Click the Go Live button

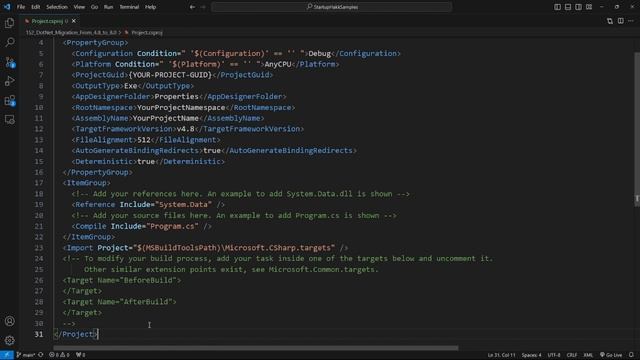click(x=611, y=355)
